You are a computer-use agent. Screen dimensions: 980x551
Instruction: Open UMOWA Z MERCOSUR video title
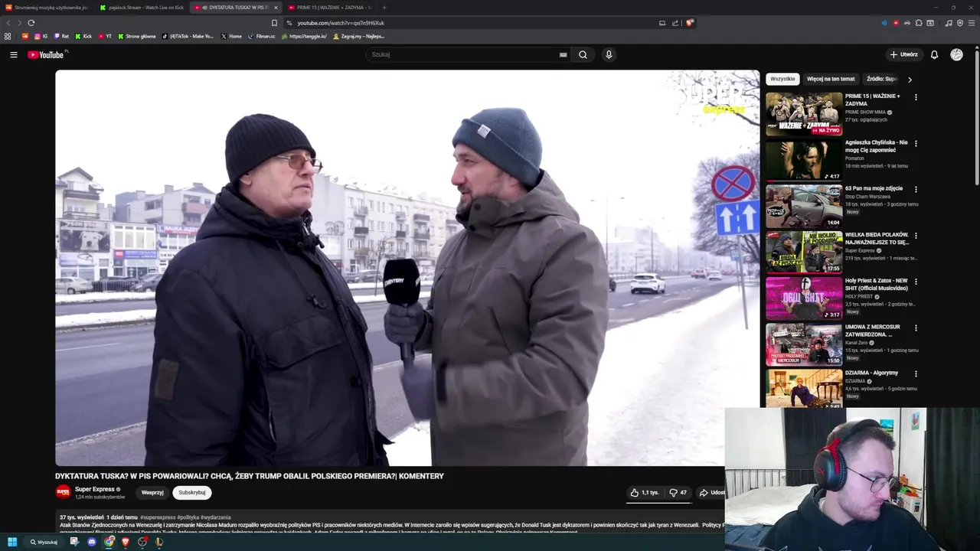pos(873,331)
